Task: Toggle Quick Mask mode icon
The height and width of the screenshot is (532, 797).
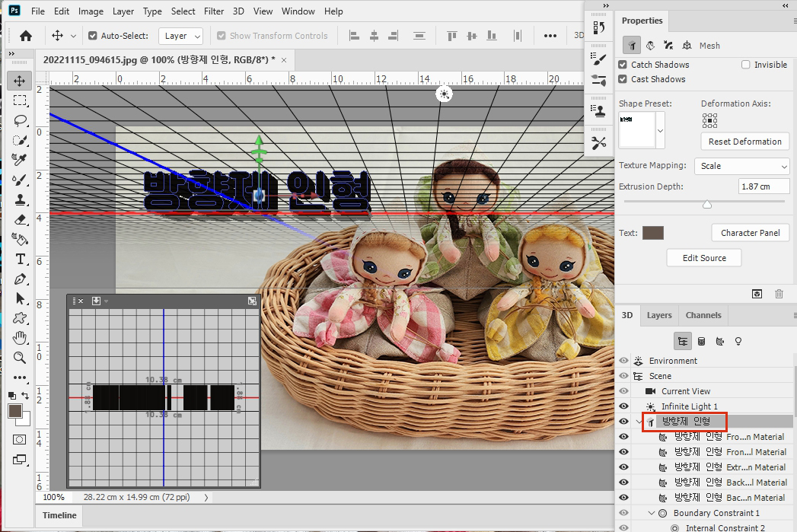Action: point(19,439)
